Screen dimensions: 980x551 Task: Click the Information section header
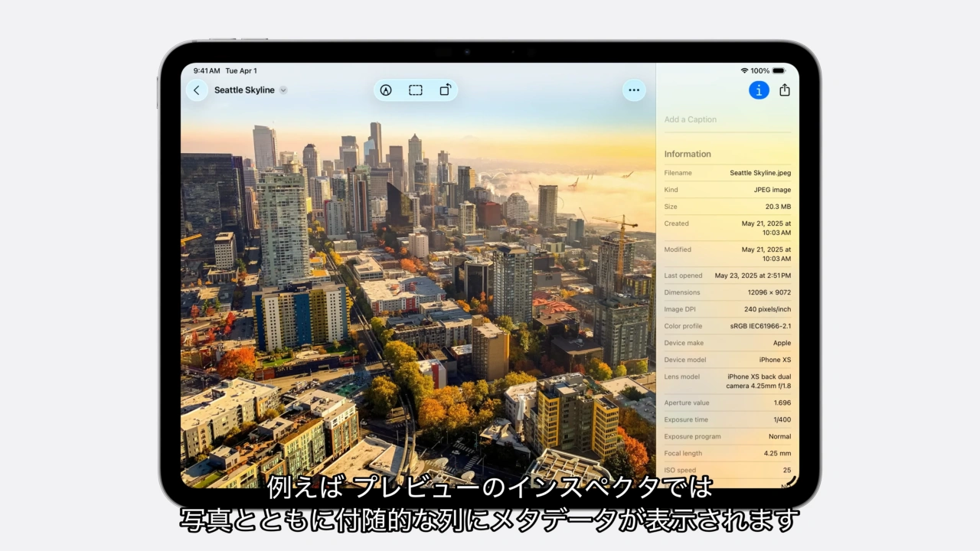(x=688, y=154)
